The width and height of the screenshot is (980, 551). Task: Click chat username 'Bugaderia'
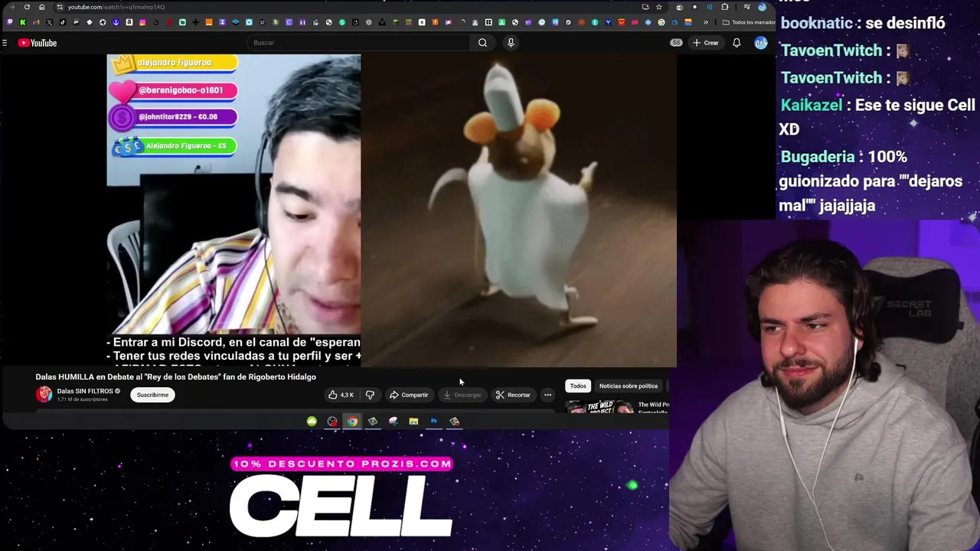(817, 157)
